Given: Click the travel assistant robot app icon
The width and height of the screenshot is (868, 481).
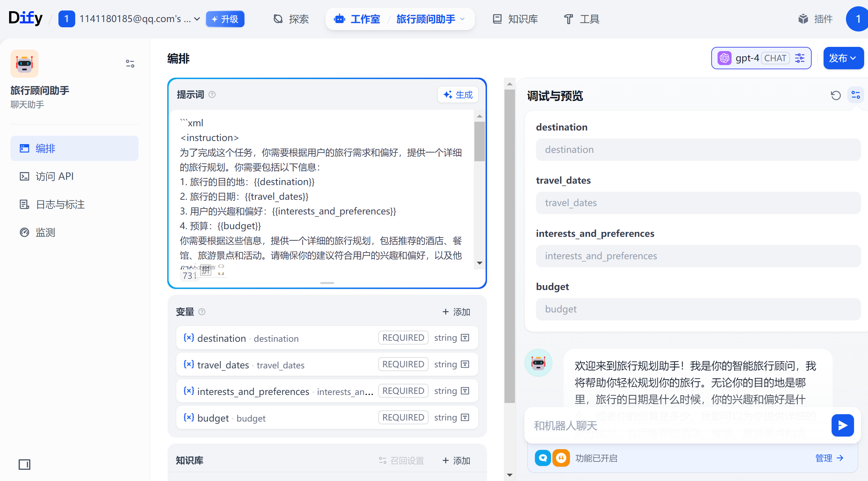Looking at the screenshot, I should point(24,63).
